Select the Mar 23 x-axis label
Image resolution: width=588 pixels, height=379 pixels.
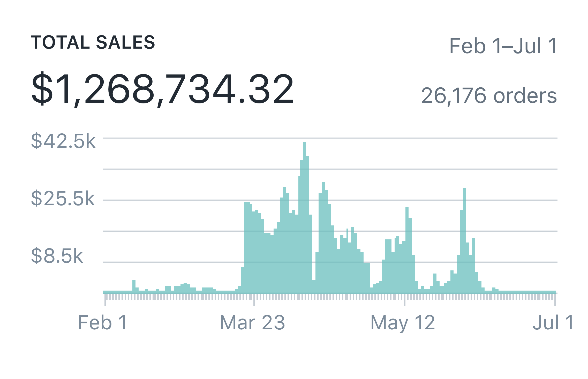pyautogui.click(x=252, y=323)
